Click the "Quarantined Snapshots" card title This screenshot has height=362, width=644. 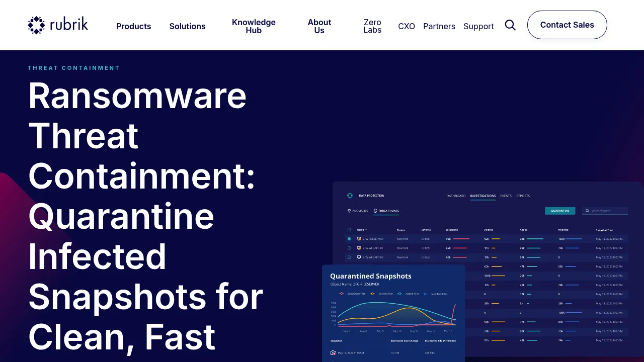[x=371, y=276]
